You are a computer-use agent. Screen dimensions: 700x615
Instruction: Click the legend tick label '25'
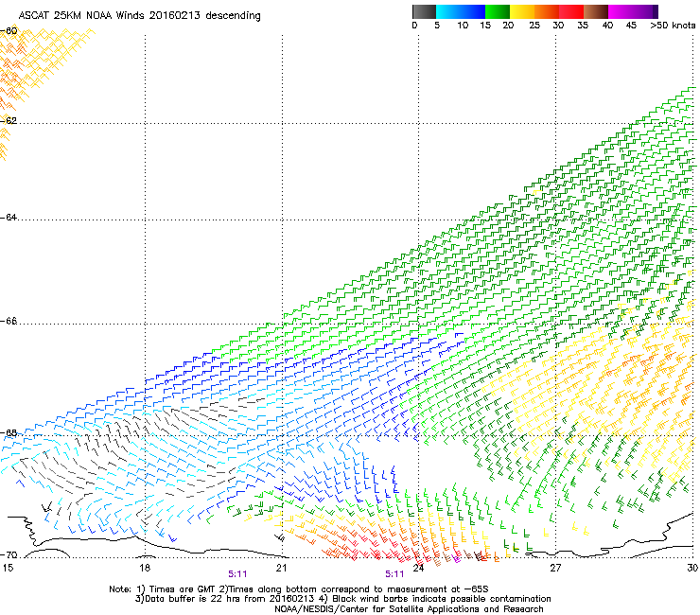click(x=534, y=26)
